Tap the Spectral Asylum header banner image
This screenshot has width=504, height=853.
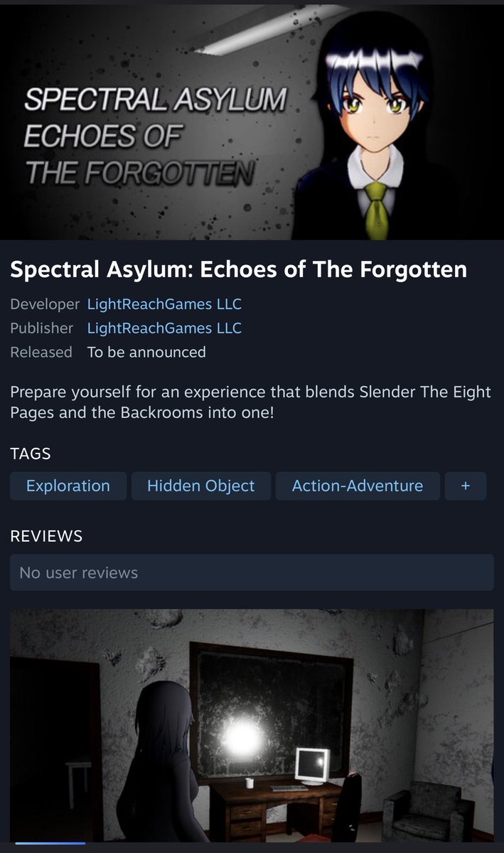pyautogui.click(x=252, y=122)
